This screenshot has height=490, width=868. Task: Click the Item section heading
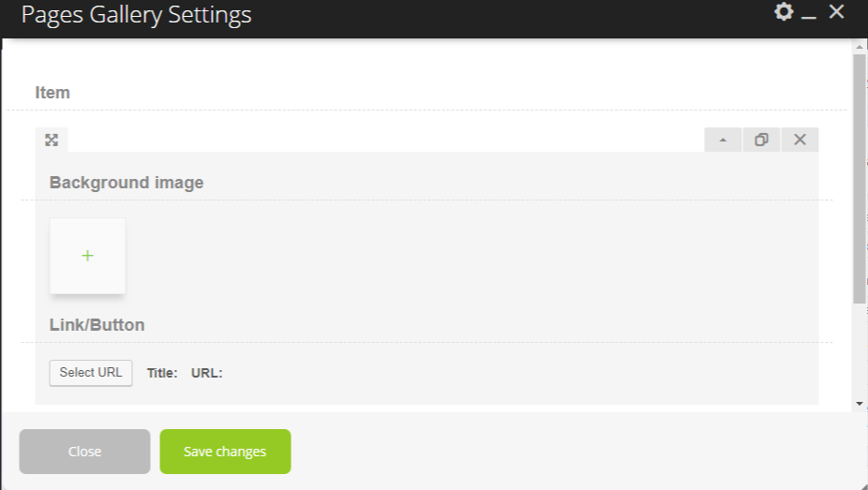[52, 93]
